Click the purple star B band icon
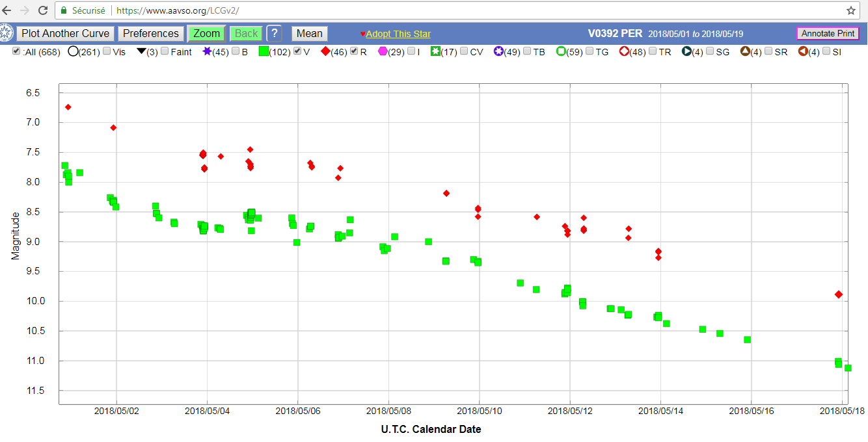 pos(207,51)
